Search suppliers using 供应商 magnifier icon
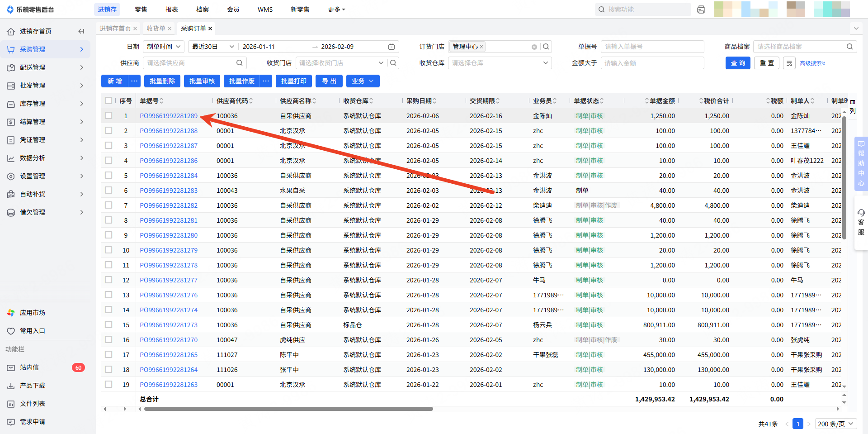 [240, 63]
